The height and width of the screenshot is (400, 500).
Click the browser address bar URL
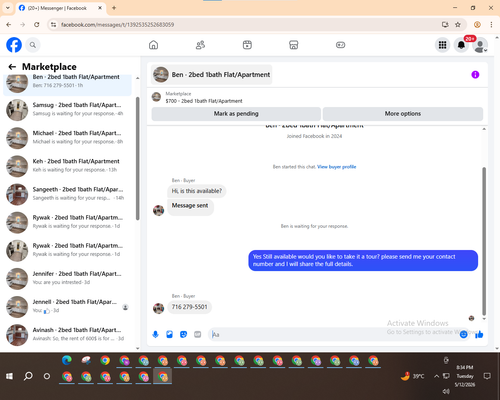[x=117, y=25]
